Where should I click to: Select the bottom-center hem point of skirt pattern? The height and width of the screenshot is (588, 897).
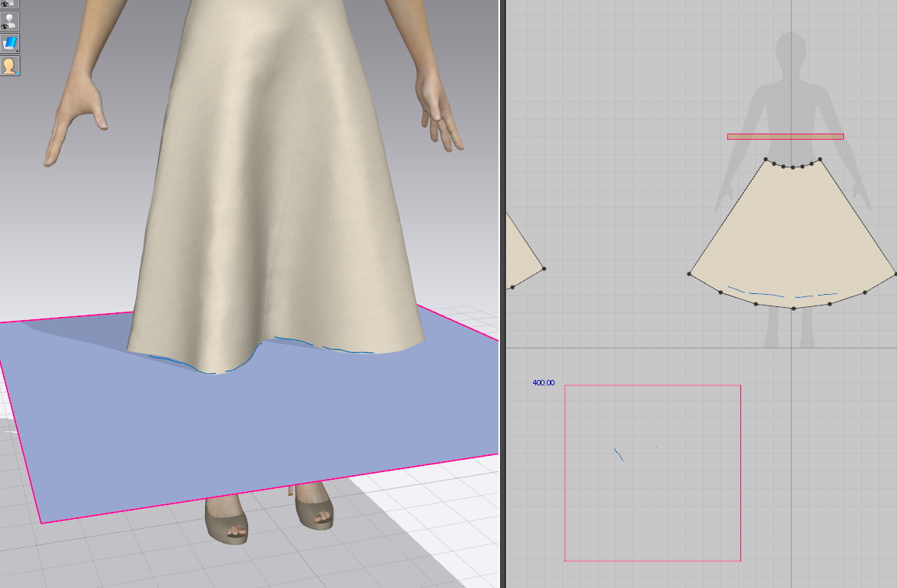tap(793, 309)
